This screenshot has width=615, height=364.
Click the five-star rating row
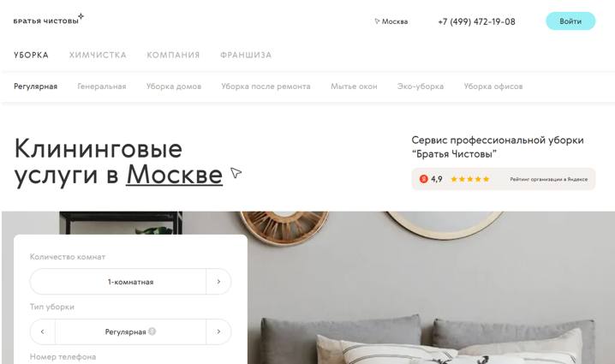click(470, 179)
